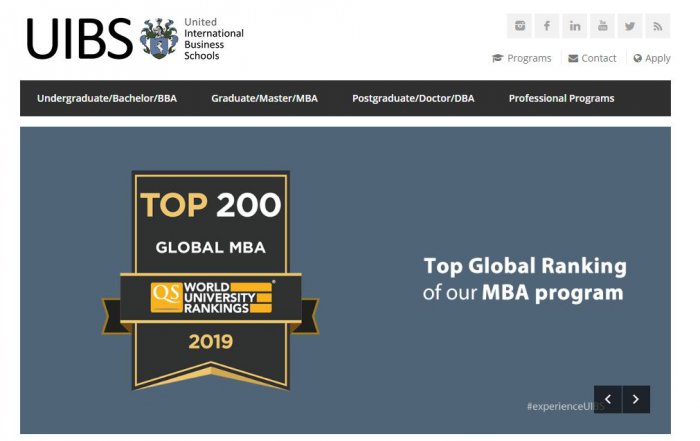Open Postgraduate/Doctor/DBA menu
Image resolution: width=700 pixels, height=441 pixels.
tap(413, 98)
